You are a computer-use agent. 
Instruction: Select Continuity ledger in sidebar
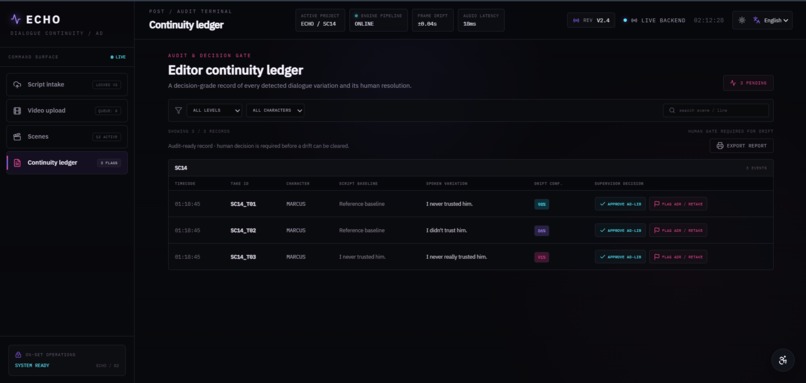click(x=67, y=163)
